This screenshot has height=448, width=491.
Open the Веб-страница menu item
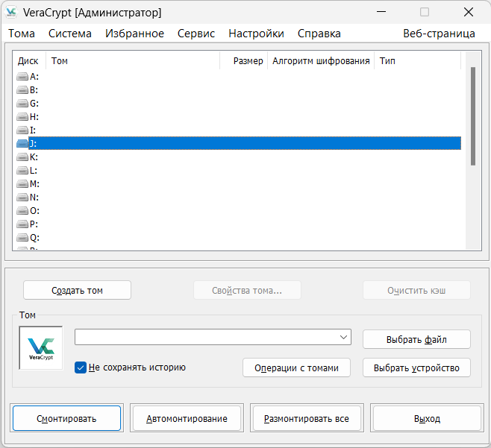tap(439, 34)
